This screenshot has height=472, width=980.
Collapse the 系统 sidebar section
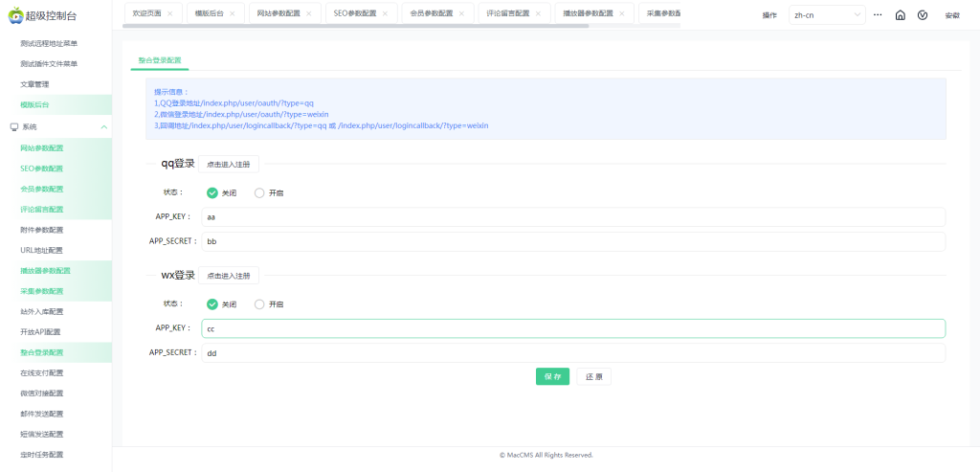(103, 126)
